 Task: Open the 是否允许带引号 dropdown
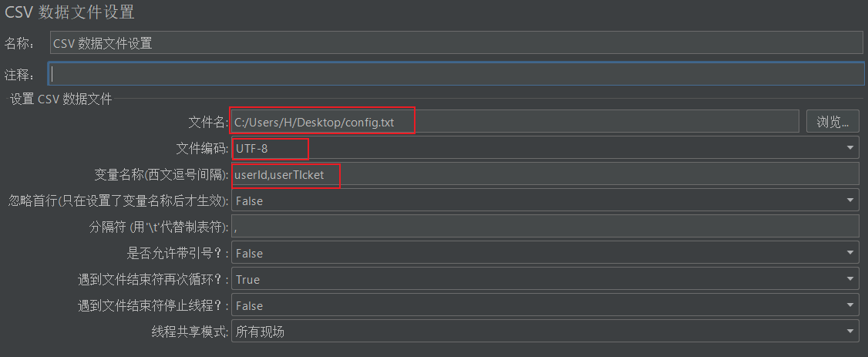(850, 253)
